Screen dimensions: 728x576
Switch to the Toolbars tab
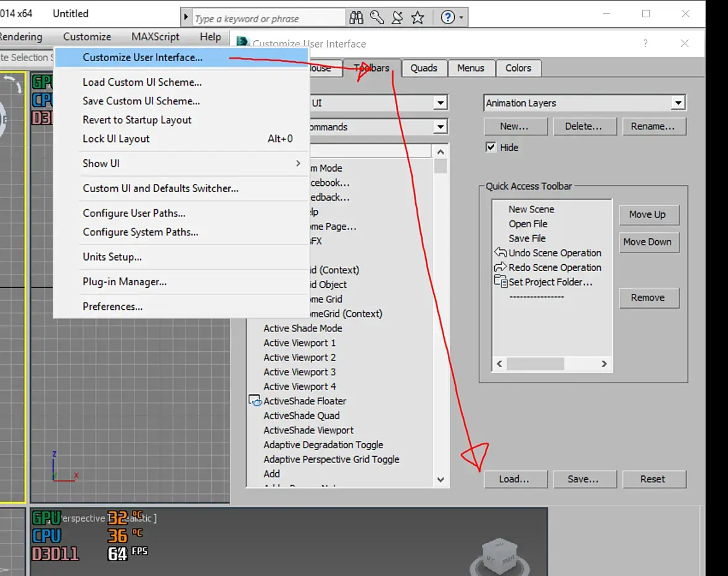point(372,68)
